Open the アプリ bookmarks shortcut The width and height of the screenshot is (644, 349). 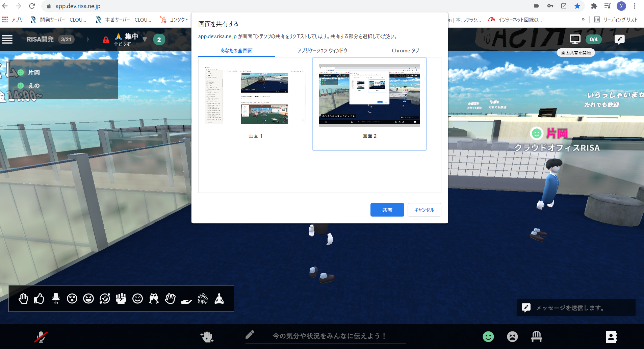[12, 20]
